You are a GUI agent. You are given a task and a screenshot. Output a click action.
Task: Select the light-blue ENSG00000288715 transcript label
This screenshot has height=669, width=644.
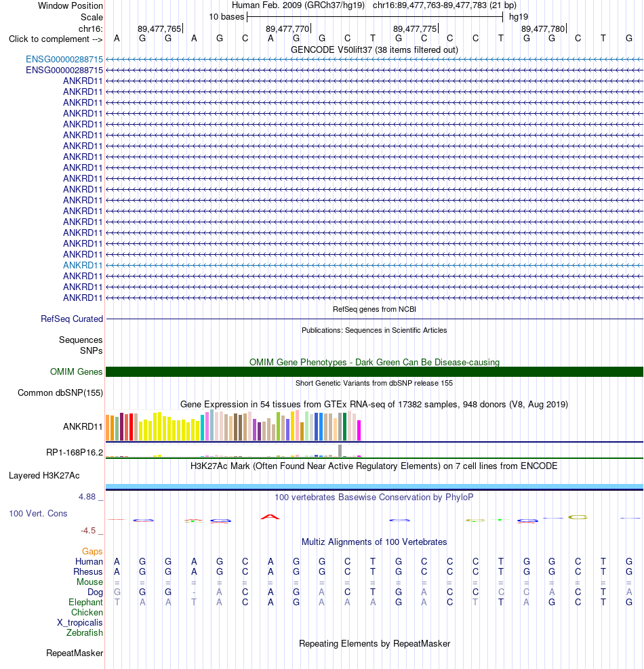64,59
